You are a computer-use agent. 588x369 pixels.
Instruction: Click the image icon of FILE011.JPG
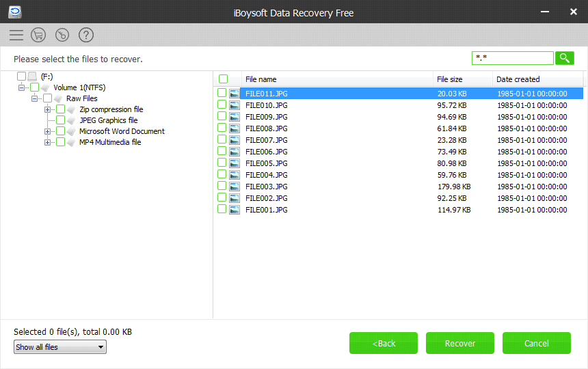[x=235, y=94]
